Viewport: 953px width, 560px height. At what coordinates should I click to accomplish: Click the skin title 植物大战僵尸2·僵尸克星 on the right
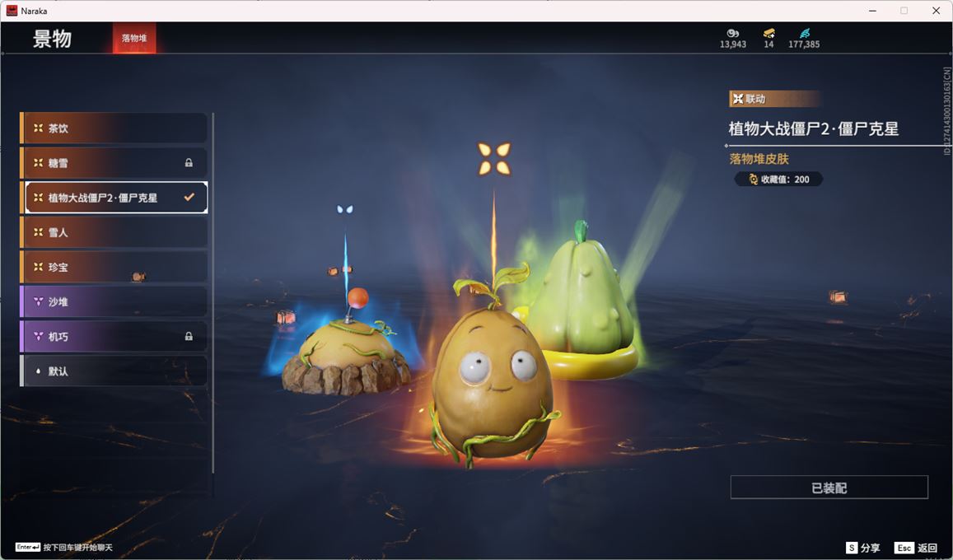(x=813, y=128)
